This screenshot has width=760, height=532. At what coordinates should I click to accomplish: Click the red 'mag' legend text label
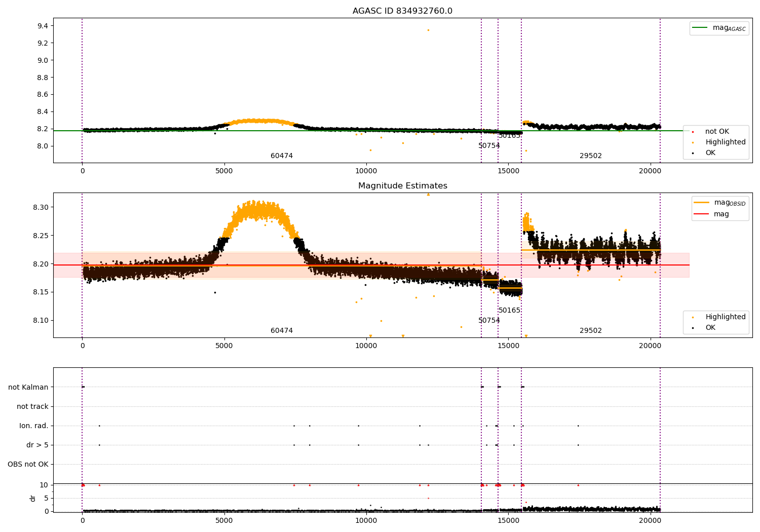click(x=721, y=214)
